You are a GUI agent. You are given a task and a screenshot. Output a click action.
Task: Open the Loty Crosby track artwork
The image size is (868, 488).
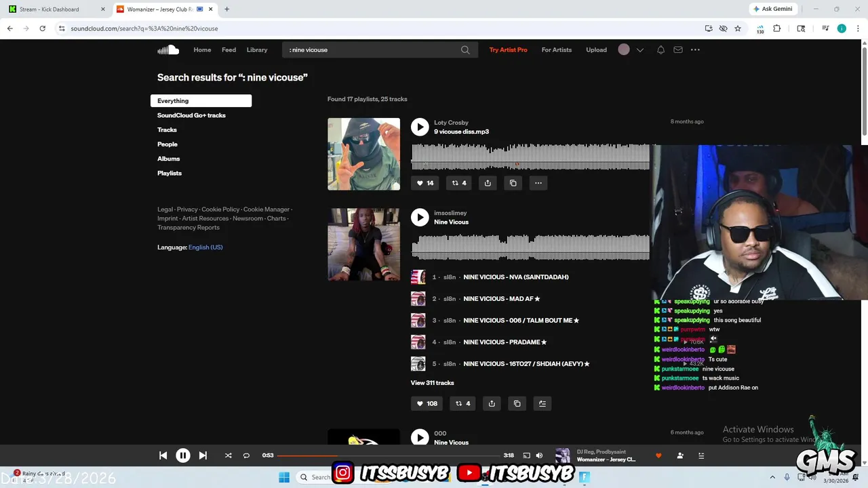pyautogui.click(x=363, y=154)
